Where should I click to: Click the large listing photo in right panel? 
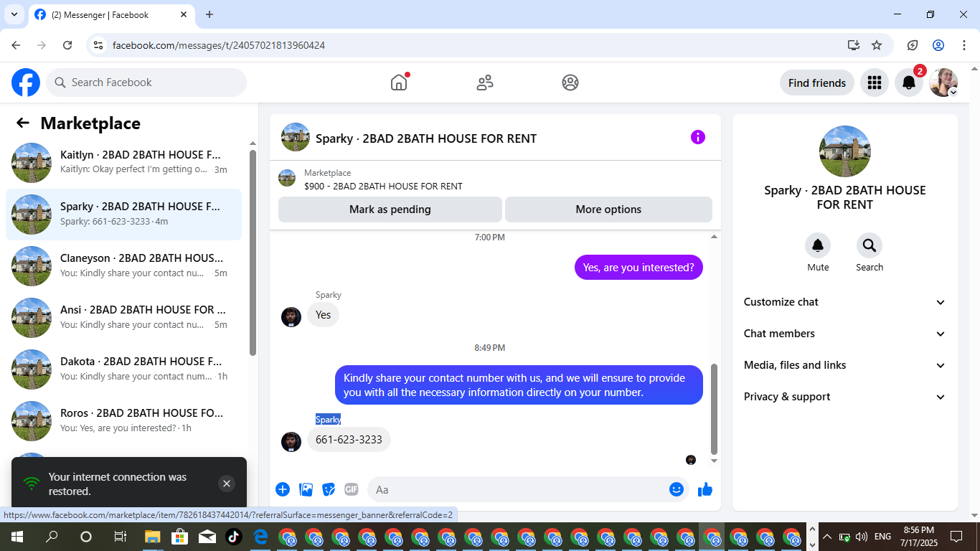(845, 151)
